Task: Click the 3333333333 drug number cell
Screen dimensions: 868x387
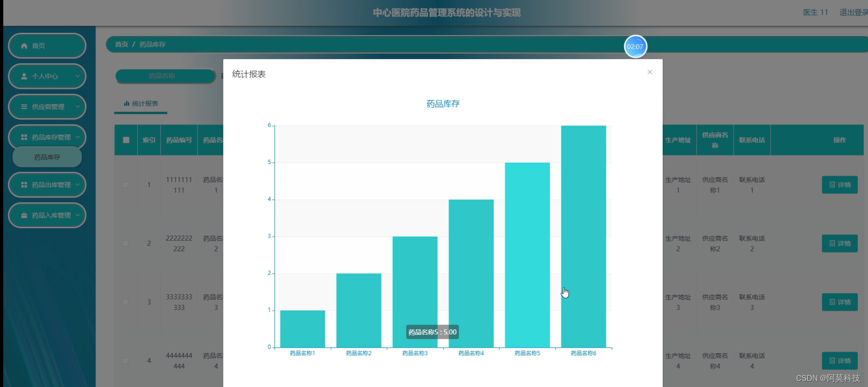Action: tap(179, 302)
